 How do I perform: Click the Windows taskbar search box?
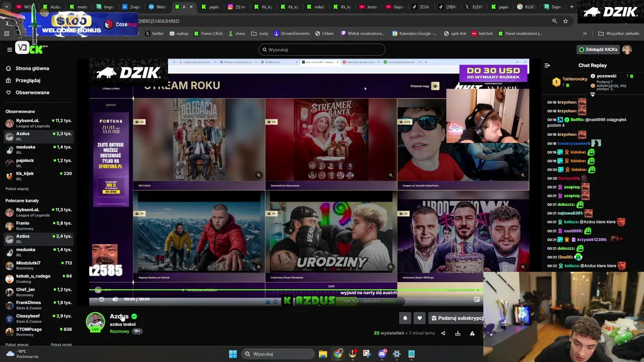278,354
